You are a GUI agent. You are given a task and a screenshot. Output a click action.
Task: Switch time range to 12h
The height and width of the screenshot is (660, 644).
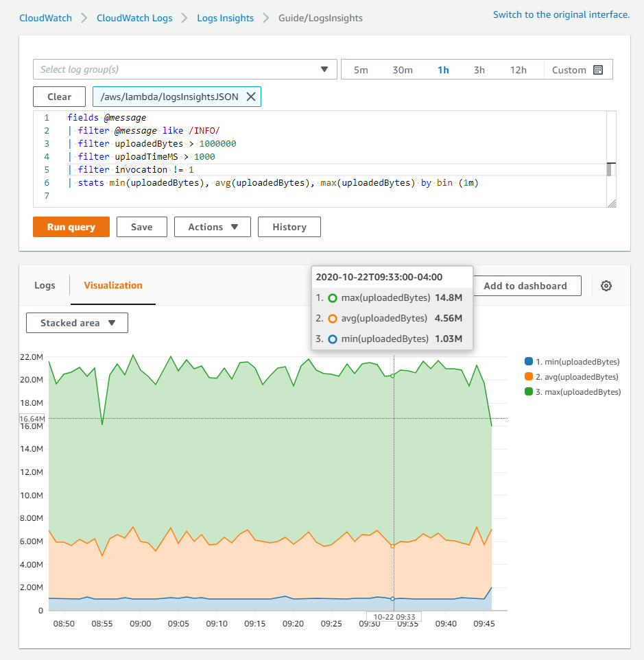(518, 69)
